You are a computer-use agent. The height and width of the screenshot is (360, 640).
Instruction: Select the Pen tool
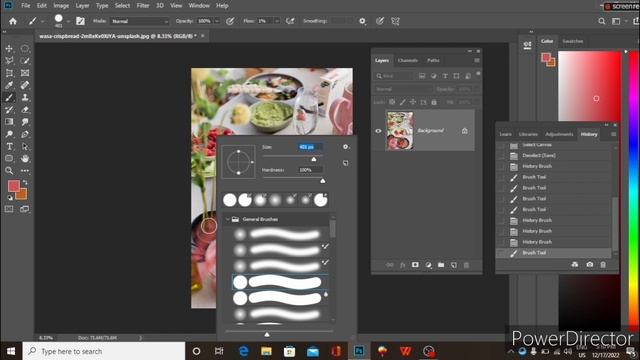(25, 134)
